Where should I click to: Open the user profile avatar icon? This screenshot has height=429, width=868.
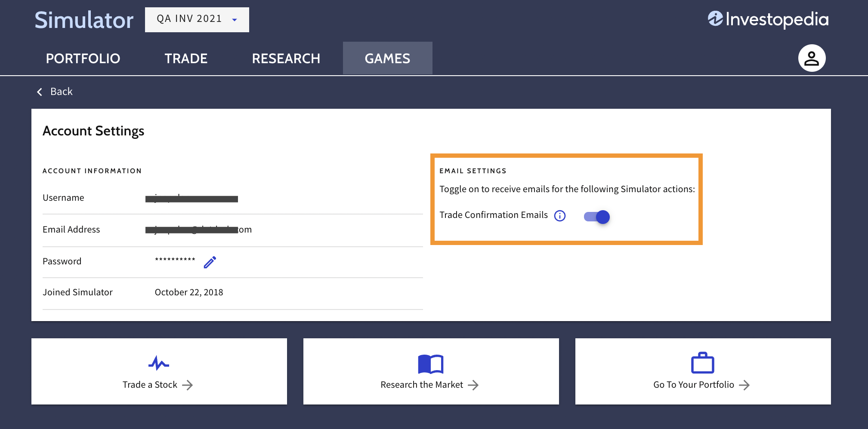coord(812,58)
